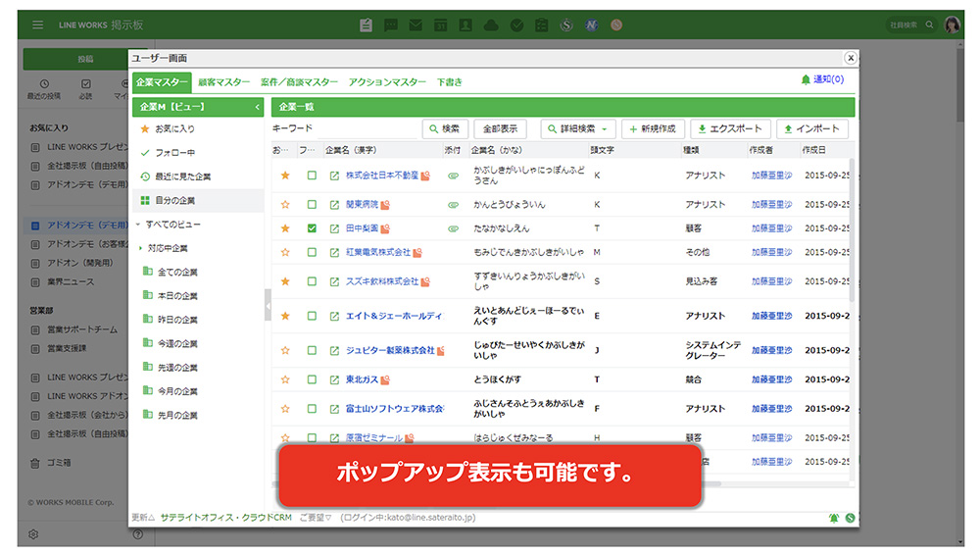Click the 新規作成 button

(x=653, y=128)
